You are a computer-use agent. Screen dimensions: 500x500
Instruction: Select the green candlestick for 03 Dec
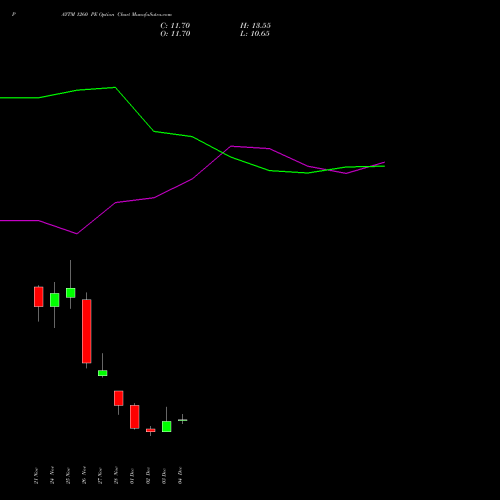(x=167, y=426)
